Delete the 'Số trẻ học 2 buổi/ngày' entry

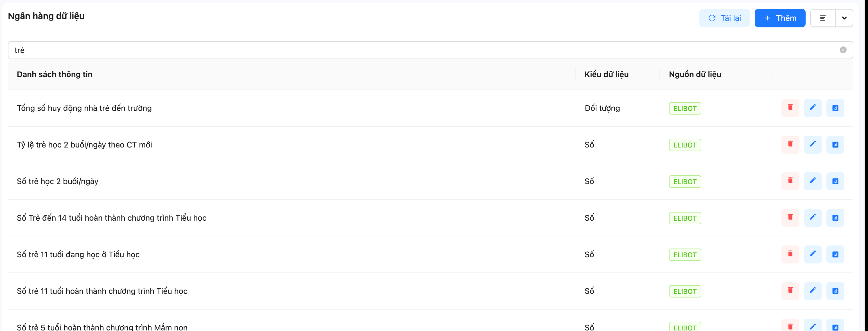click(790, 181)
